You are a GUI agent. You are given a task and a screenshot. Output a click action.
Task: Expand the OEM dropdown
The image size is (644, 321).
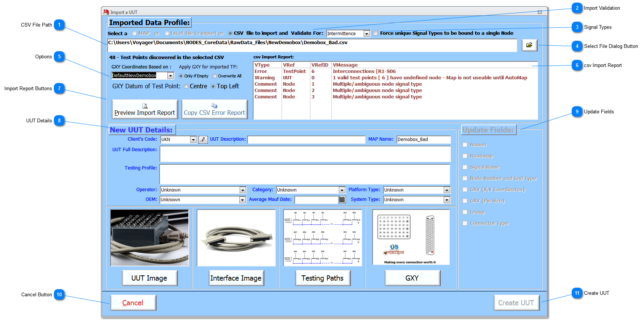pyautogui.click(x=243, y=200)
